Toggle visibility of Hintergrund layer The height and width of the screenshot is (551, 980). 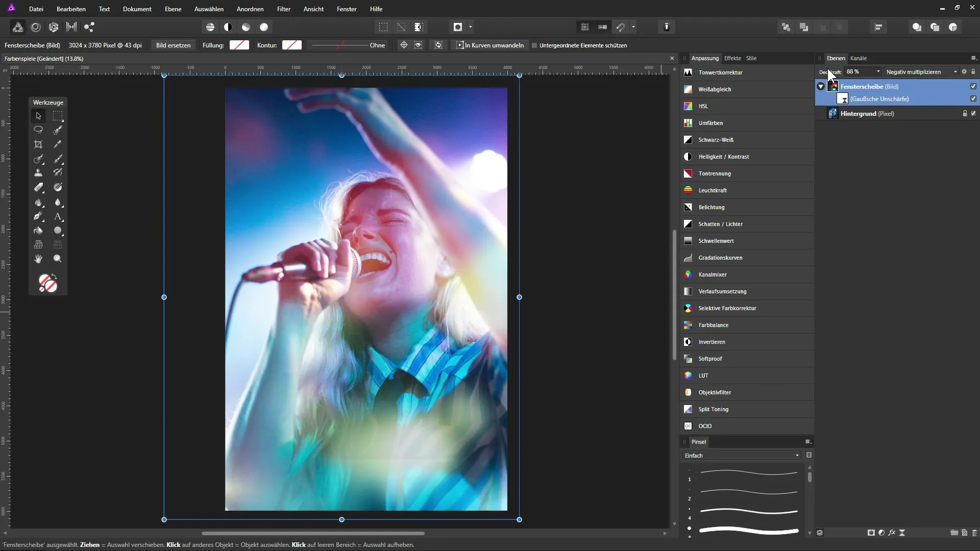click(x=973, y=113)
